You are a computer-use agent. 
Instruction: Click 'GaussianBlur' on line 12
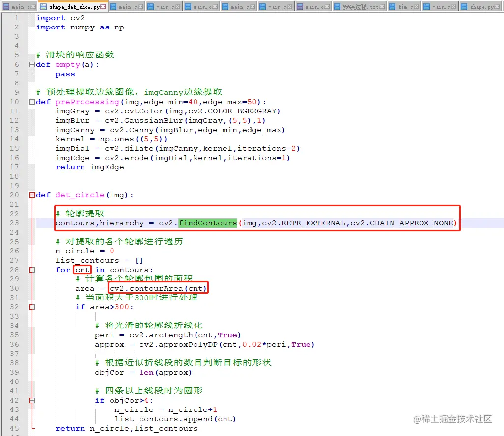click(x=154, y=120)
